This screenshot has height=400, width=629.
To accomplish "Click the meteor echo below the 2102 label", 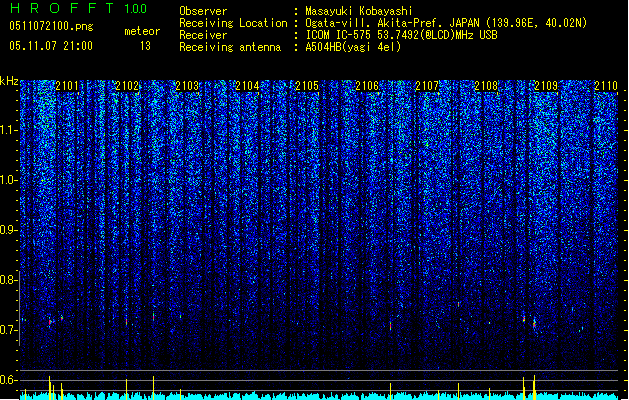I will pos(127,321).
